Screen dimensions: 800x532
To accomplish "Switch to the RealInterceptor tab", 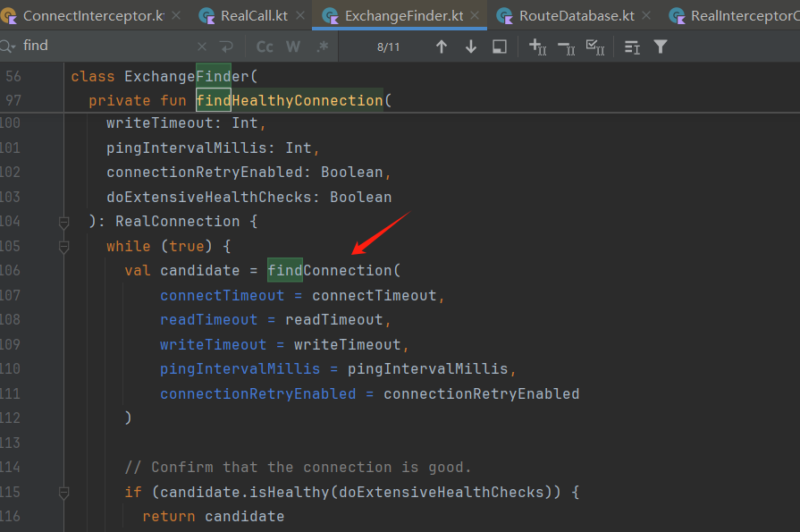I will click(735, 16).
